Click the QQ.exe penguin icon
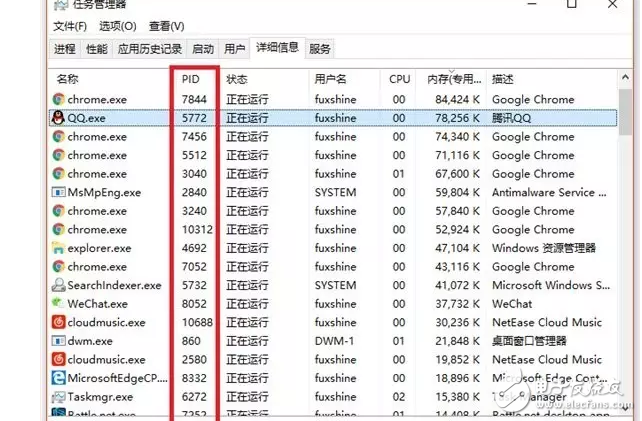Viewport: 642px width, 421px height. [58, 118]
